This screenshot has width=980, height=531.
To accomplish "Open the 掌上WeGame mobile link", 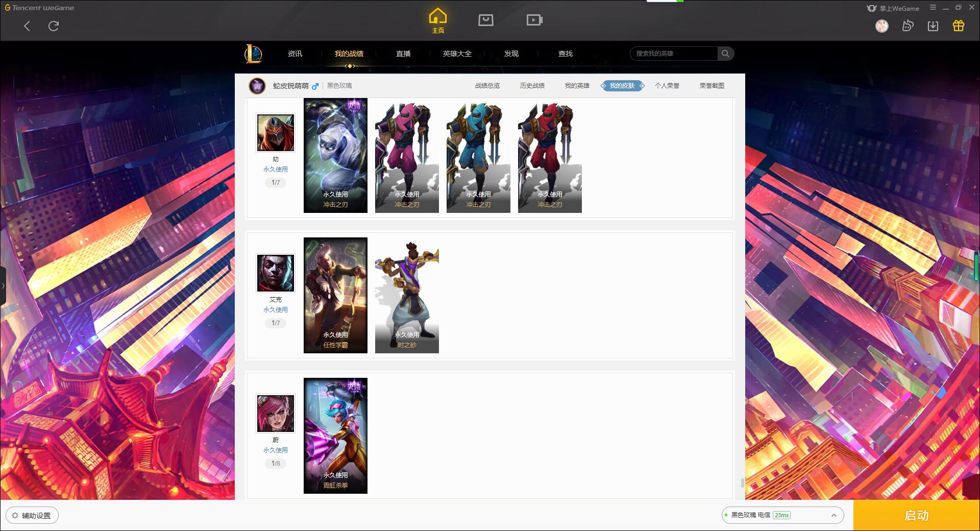I will [893, 8].
